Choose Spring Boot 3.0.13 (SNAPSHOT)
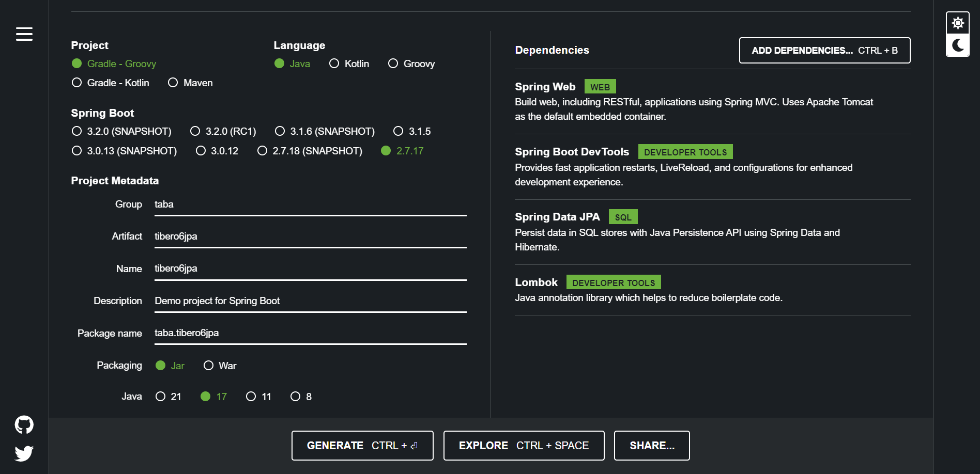The height and width of the screenshot is (474, 980). coord(124,151)
